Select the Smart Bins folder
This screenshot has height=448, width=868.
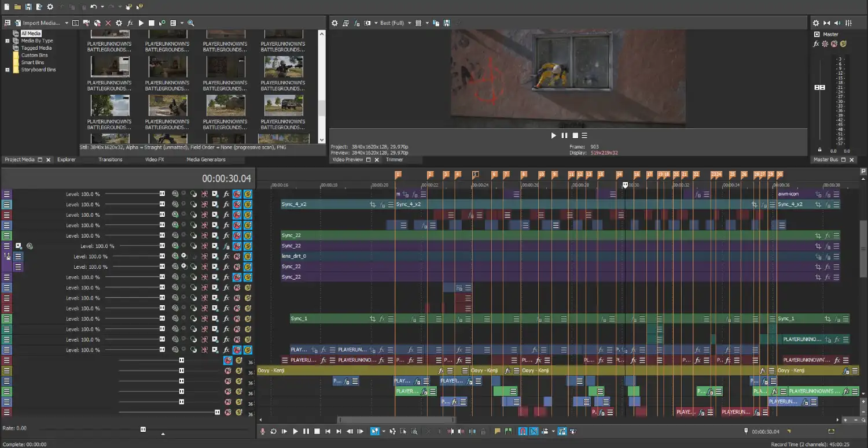tap(32, 62)
